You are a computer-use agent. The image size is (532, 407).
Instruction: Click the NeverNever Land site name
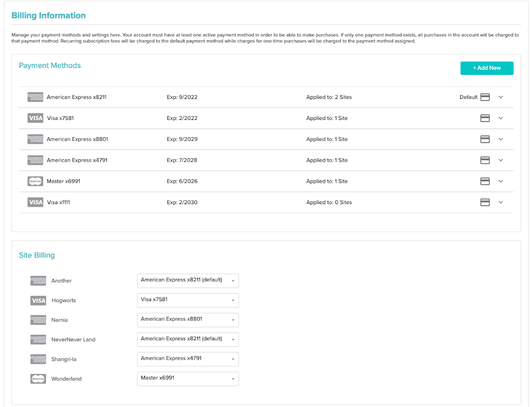point(73,340)
